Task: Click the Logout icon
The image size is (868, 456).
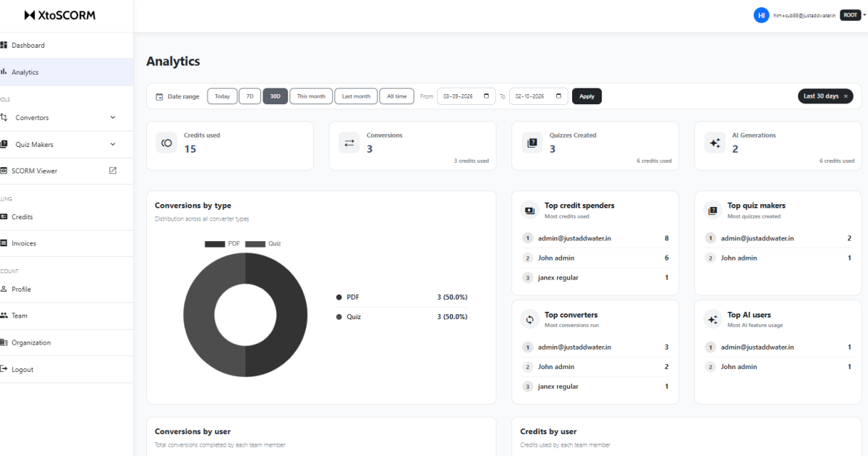Action: click(4, 369)
